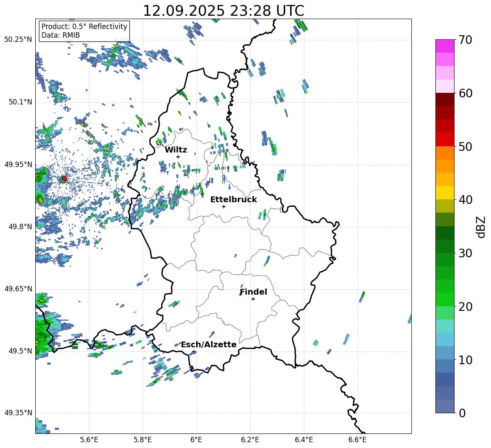This screenshot has height=448, width=491.
Task: Click the colorbar value 40
Action: 465,200
